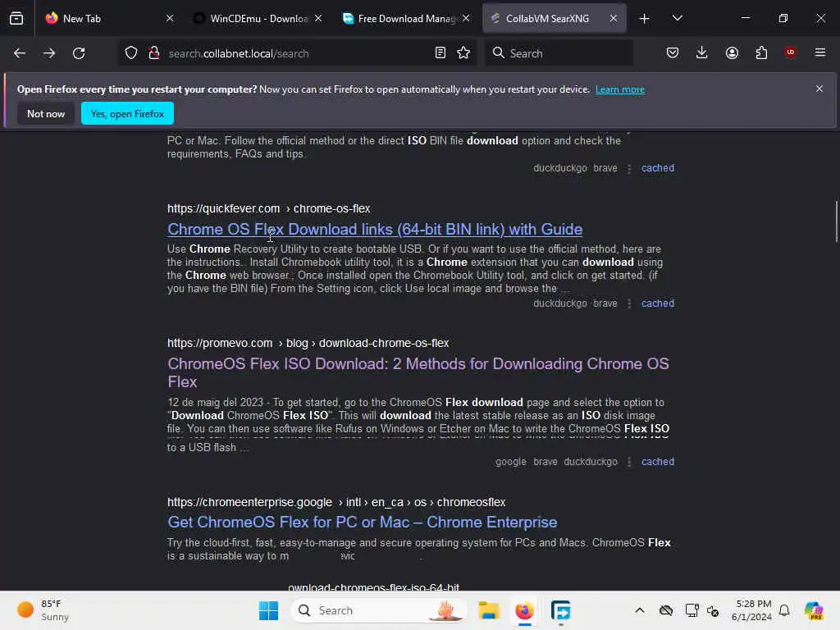
Task: Expand the list all tabs chevron
Action: pyautogui.click(x=677, y=19)
